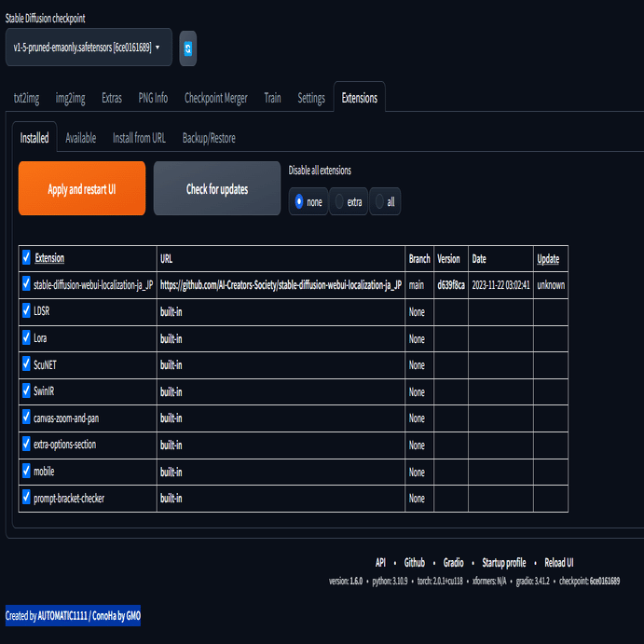Click the python 3.10.9 footer text
This screenshot has width=644, height=644.
click(390, 582)
